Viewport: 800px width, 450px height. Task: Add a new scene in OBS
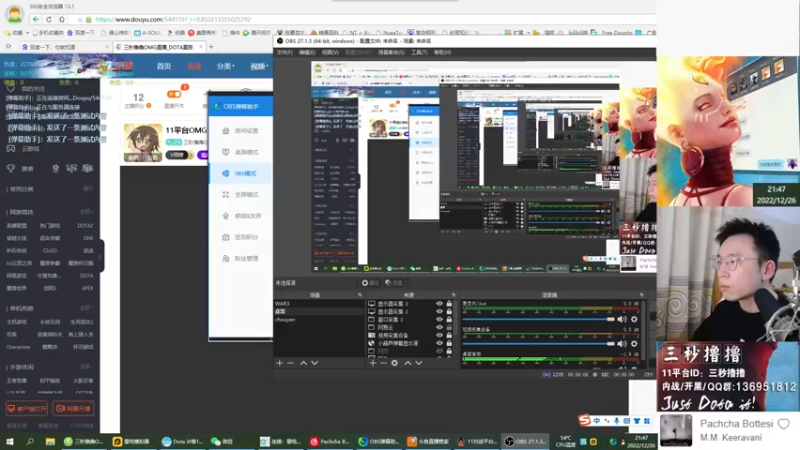(x=280, y=363)
